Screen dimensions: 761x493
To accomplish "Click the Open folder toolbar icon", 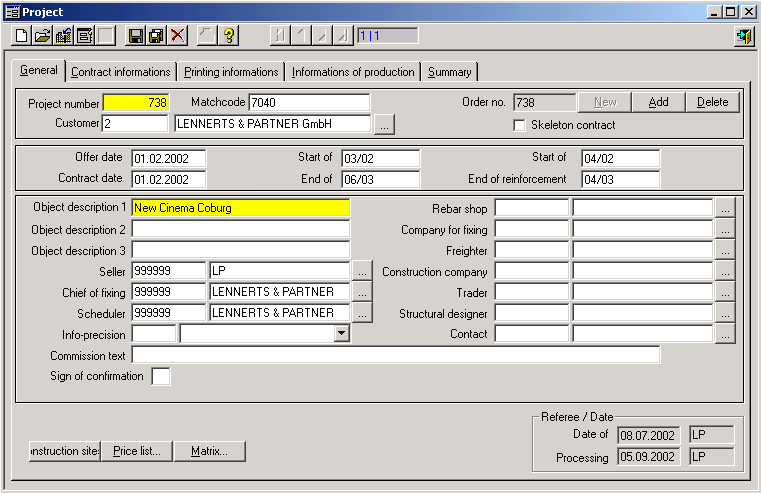I will [42, 36].
